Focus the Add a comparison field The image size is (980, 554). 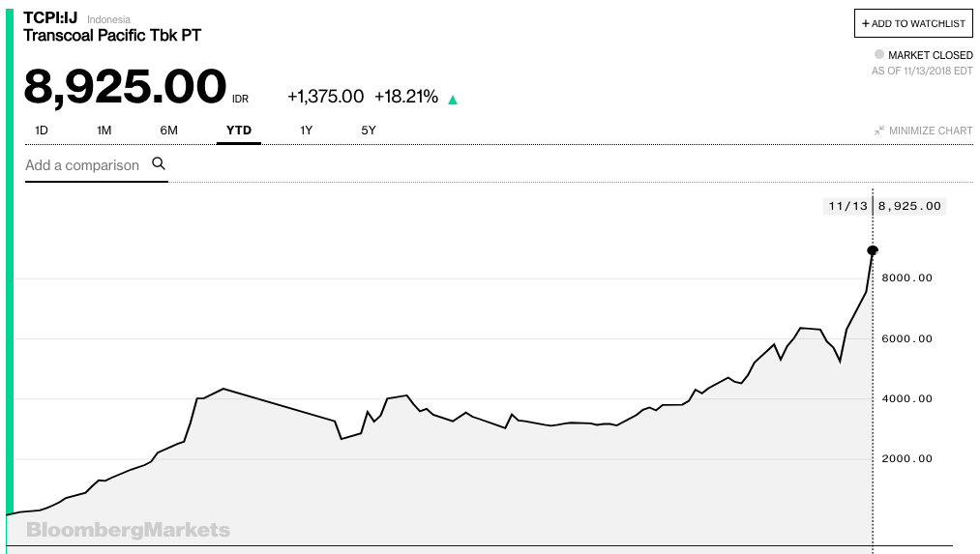tap(82, 165)
